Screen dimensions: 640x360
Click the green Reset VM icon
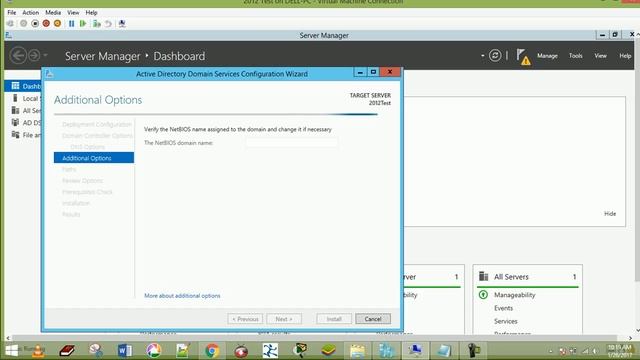point(83,24)
